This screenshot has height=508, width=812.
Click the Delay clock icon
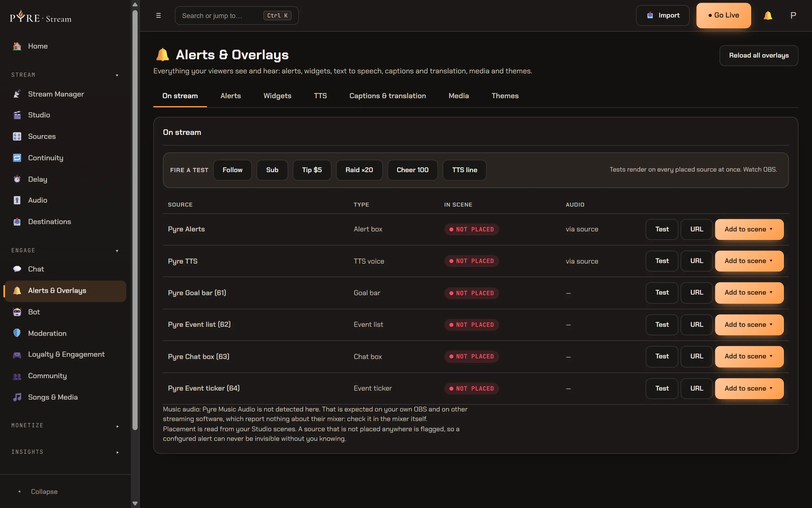pyautogui.click(x=17, y=179)
